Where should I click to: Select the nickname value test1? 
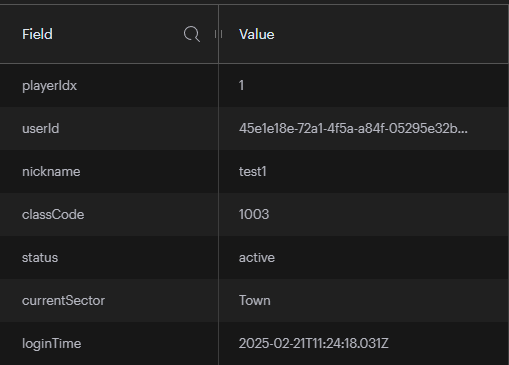coord(253,172)
